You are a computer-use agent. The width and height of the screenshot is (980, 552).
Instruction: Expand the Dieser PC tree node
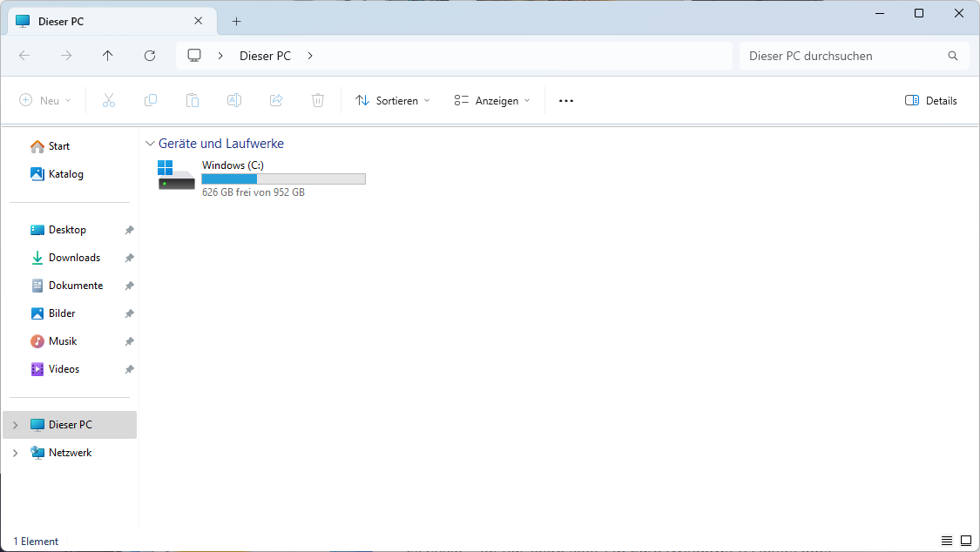point(15,425)
